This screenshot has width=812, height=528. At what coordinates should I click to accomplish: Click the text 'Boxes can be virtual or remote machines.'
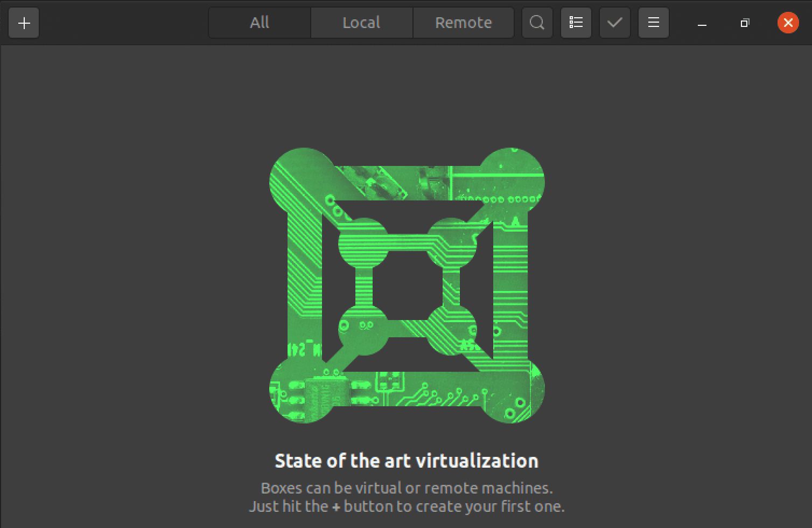point(407,488)
